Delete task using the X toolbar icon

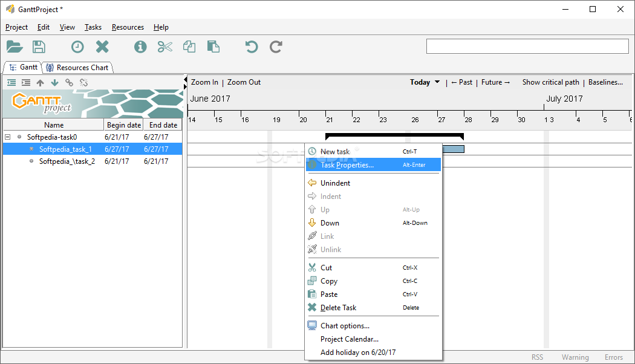102,47
